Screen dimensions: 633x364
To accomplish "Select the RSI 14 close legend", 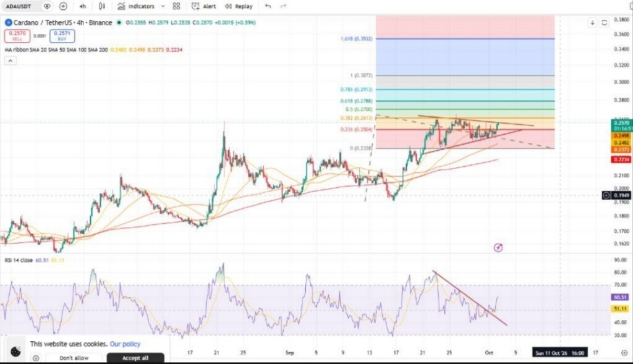I will pos(19,260).
